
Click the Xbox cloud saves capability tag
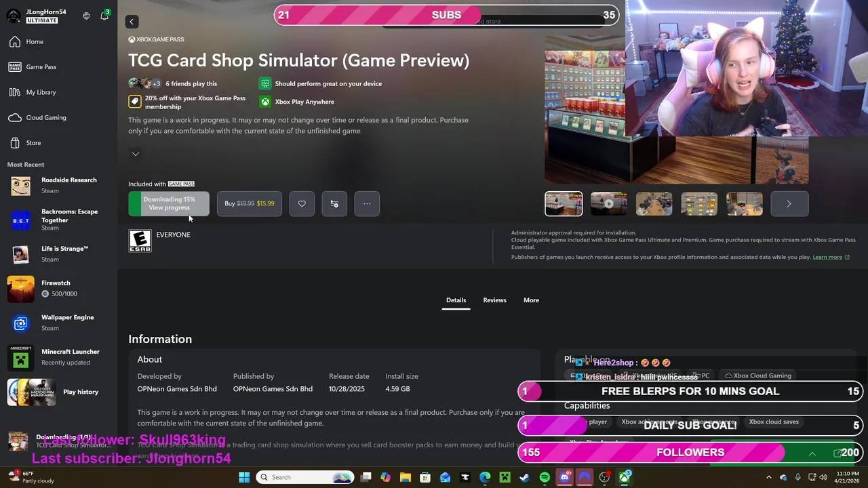(x=774, y=422)
